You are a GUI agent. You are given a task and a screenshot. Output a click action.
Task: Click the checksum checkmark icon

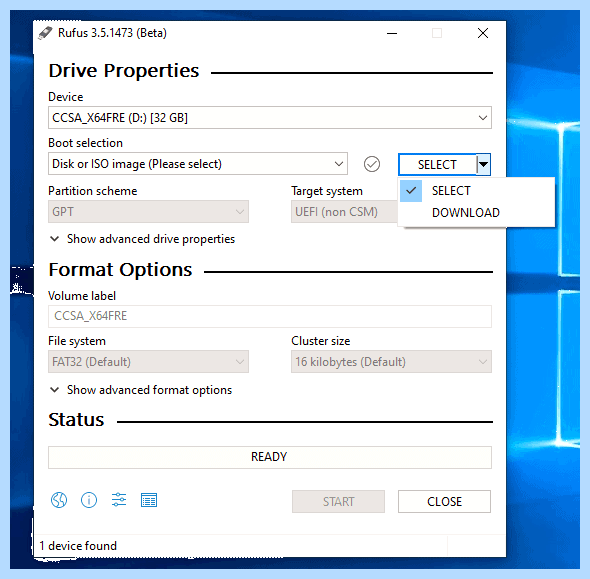pos(372,164)
